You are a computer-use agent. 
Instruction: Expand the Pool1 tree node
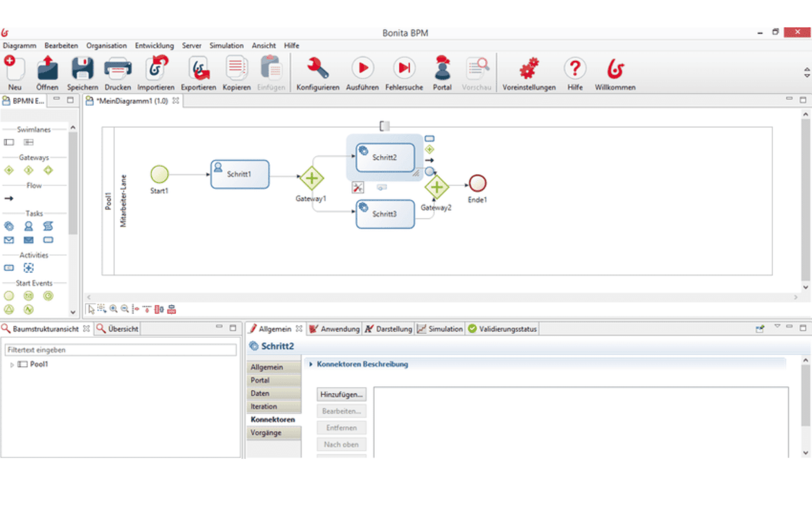pos(12,365)
